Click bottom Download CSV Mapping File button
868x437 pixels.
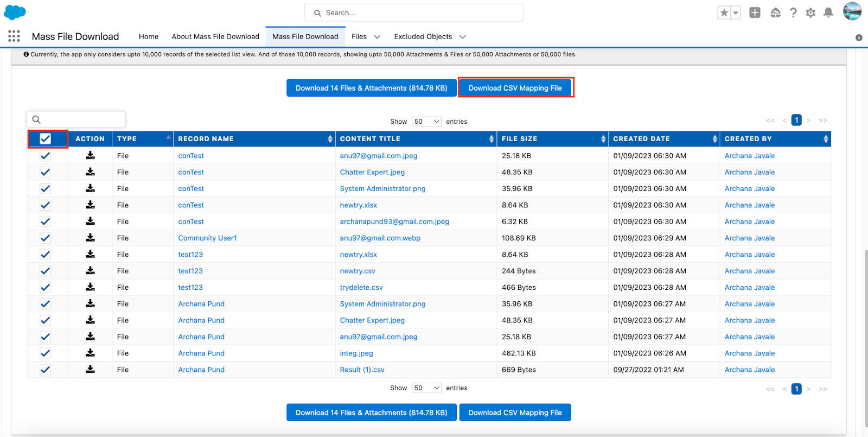[515, 413]
